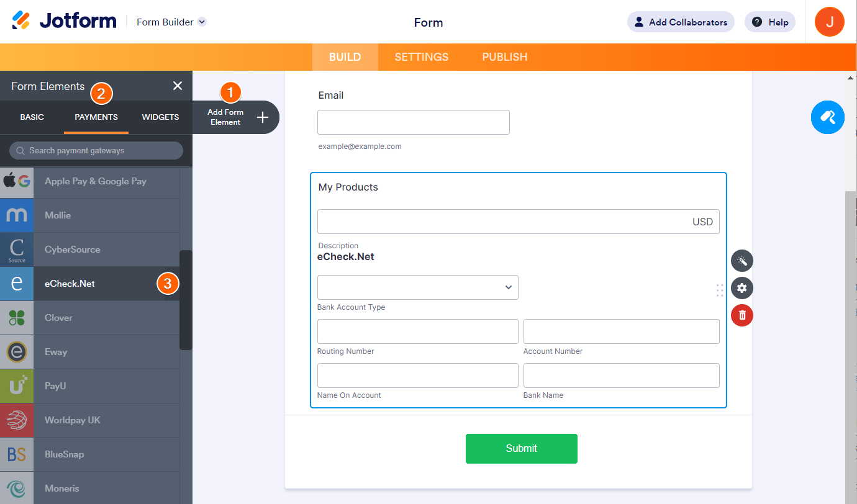Switch to the PUBLISH tab

coord(505,57)
